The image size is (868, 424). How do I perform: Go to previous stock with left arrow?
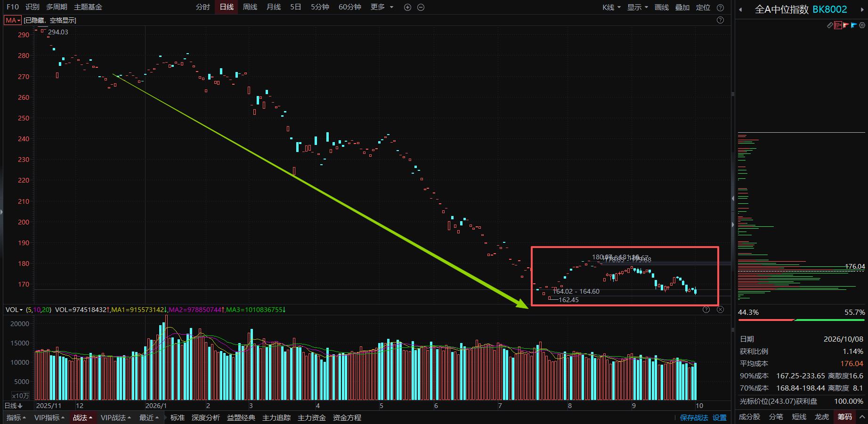tap(740, 9)
